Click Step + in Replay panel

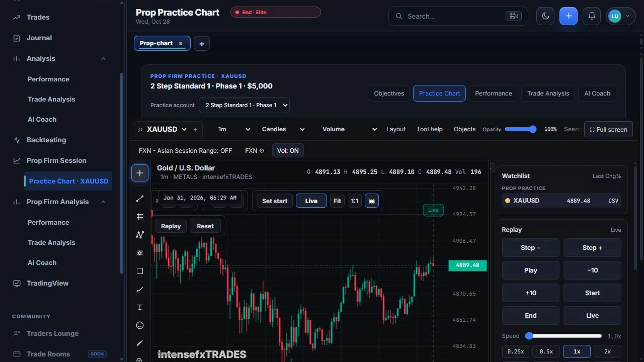click(592, 248)
